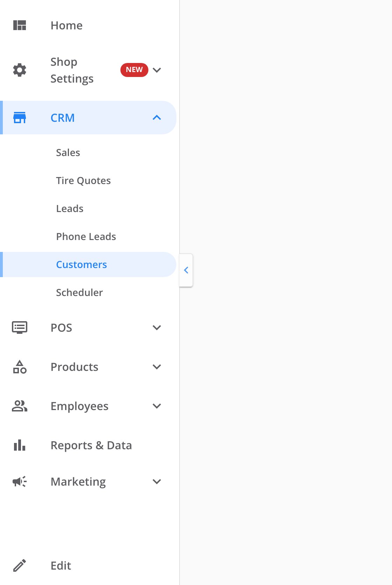Open the Scheduler submenu item
392x585 pixels.
[79, 292]
